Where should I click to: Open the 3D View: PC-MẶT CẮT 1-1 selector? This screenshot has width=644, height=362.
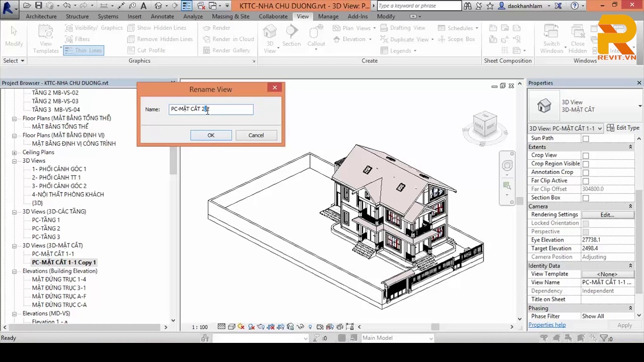tap(566, 128)
